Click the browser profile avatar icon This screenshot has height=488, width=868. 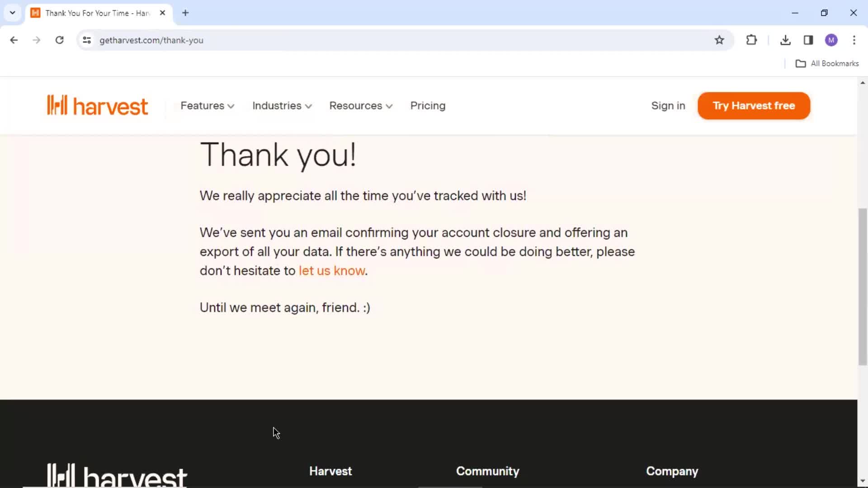pyautogui.click(x=831, y=40)
